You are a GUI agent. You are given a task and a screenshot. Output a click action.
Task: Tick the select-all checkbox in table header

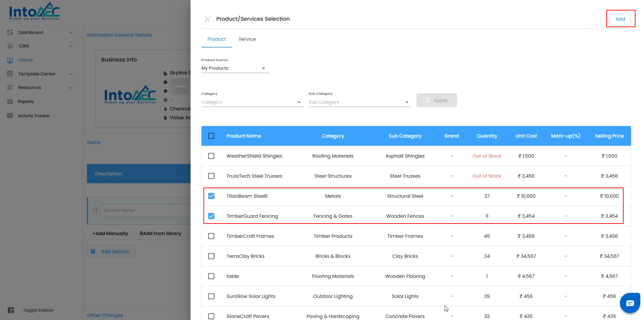coord(211,136)
